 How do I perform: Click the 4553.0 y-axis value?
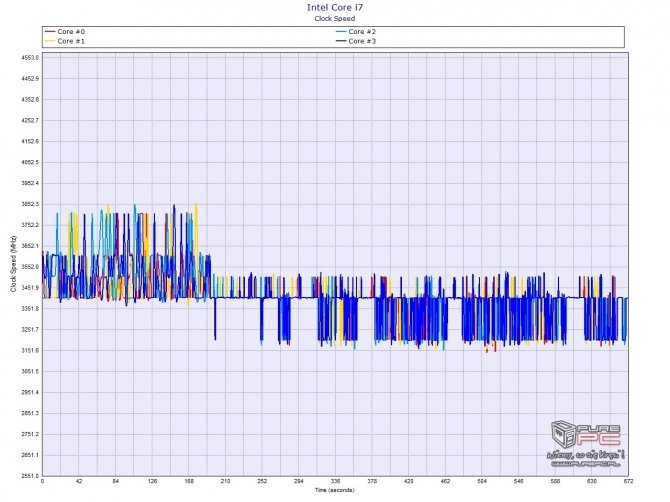(x=30, y=58)
